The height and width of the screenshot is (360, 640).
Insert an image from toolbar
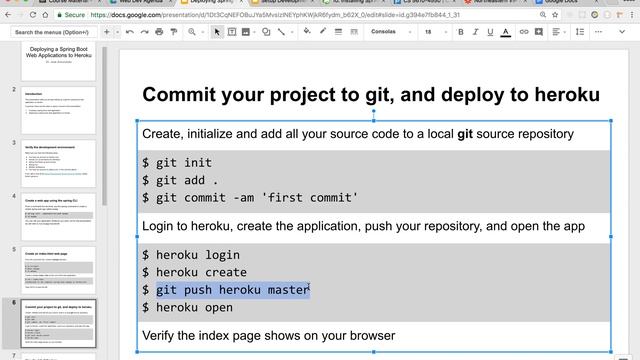point(246,32)
